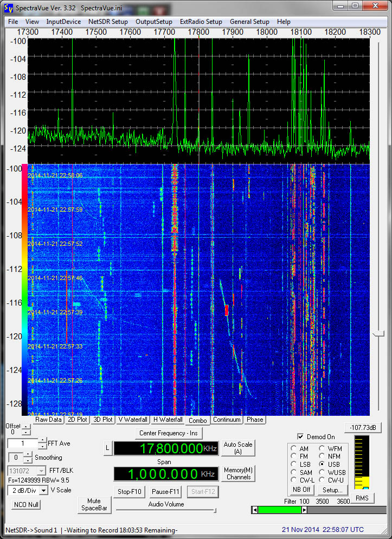This screenshot has height=539, width=392.
Task: Click the FFT Ave value field
Action: coord(23,443)
